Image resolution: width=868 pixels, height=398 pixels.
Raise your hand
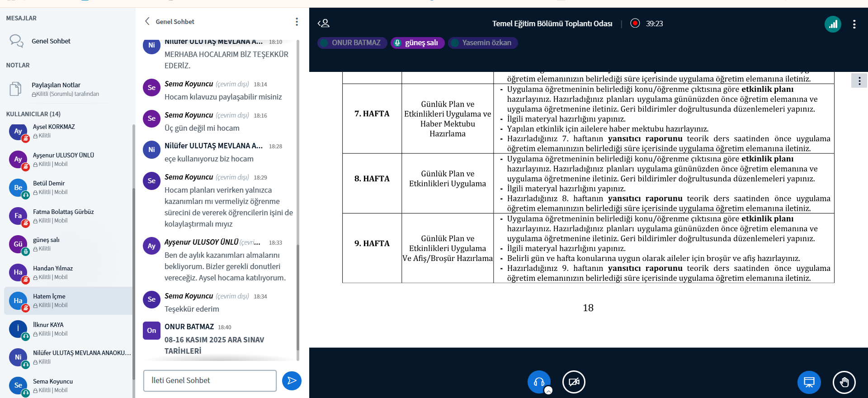844,383
